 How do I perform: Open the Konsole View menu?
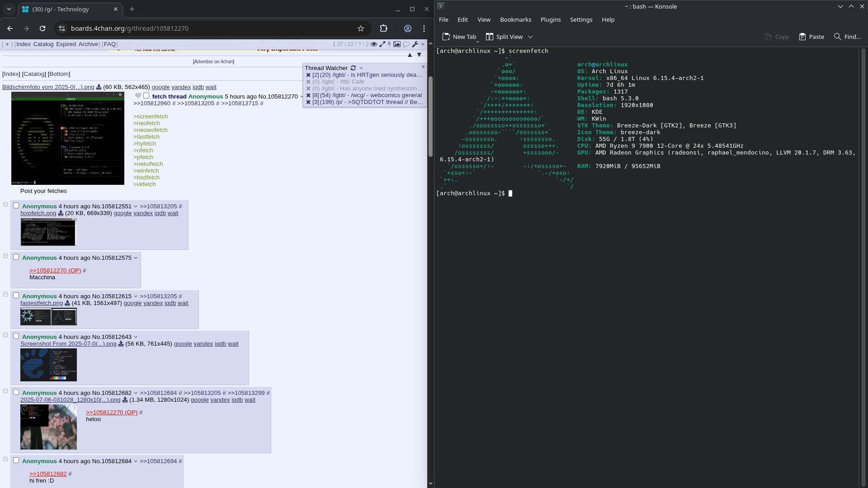tap(484, 20)
